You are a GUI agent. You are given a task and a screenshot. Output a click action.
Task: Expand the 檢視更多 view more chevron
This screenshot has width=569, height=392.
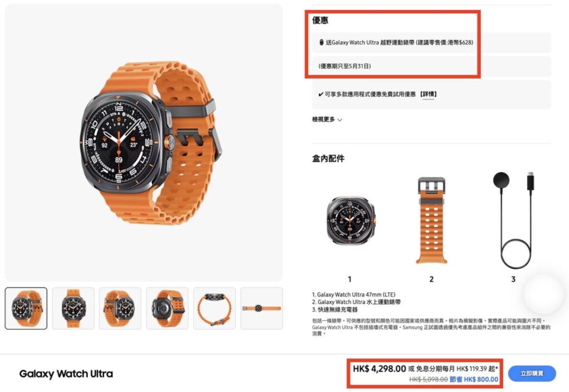point(340,120)
